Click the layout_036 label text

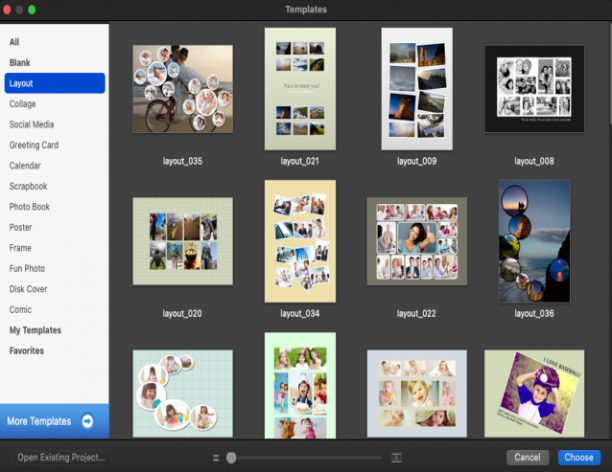(x=534, y=313)
